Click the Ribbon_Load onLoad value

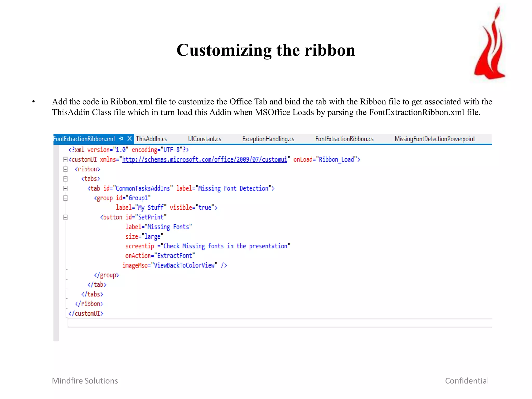tap(336, 159)
